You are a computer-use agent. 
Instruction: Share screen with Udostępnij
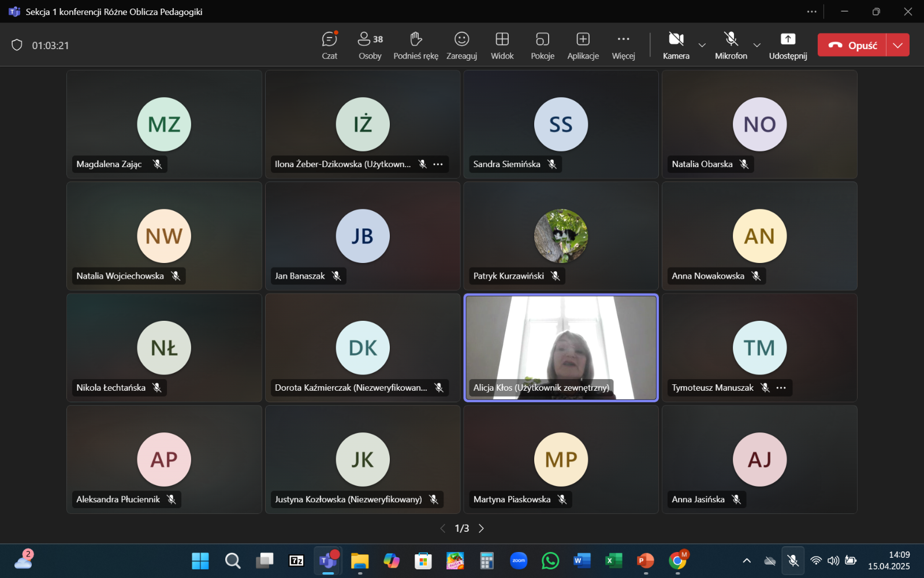click(x=788, y=45)
